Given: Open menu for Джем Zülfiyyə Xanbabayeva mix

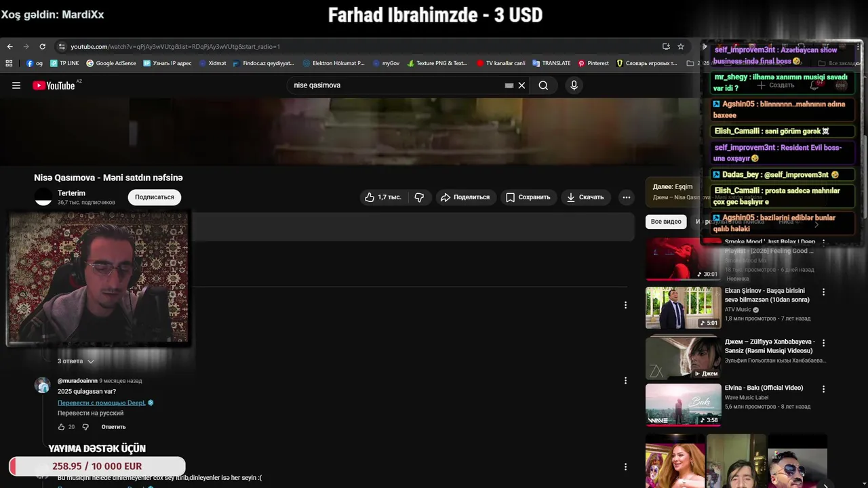Looking at the screenshot, I should [824, 344].
